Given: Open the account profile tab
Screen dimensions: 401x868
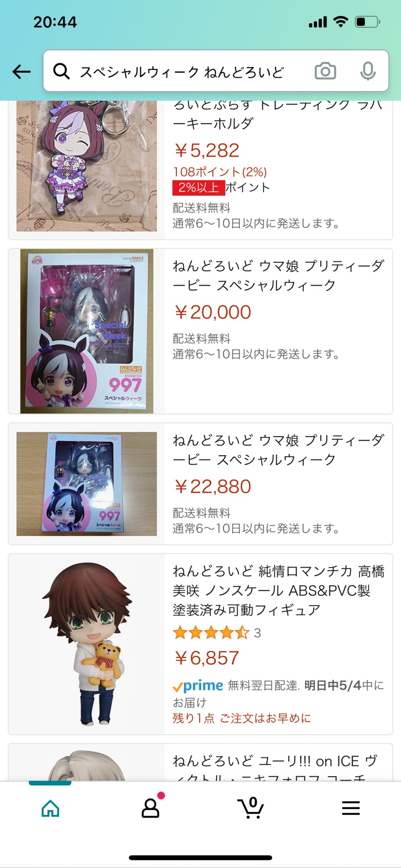Looking at the screenshot, I should click(x=151, y=807).
